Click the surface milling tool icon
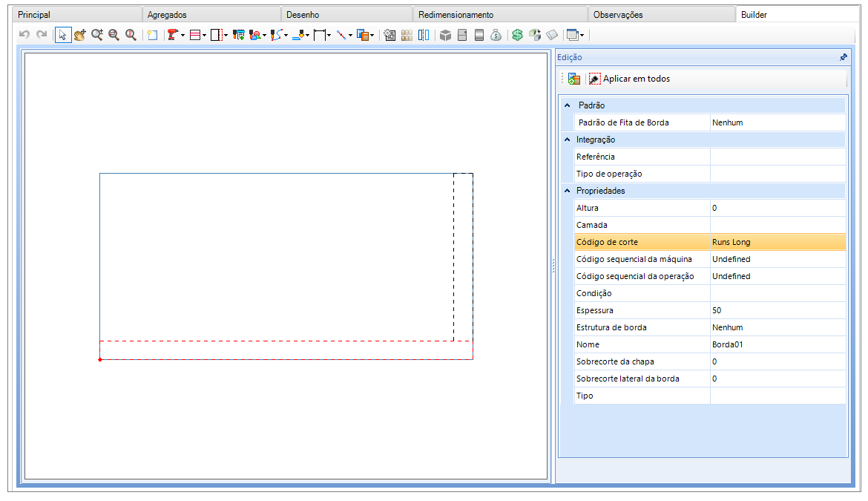868x501 pixels. point(298,35)
